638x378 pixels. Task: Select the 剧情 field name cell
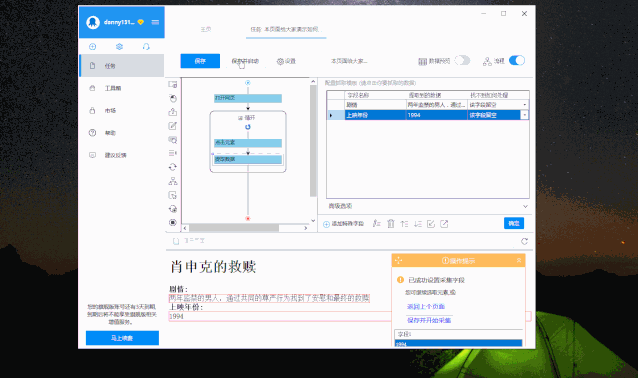pos(375,105)
